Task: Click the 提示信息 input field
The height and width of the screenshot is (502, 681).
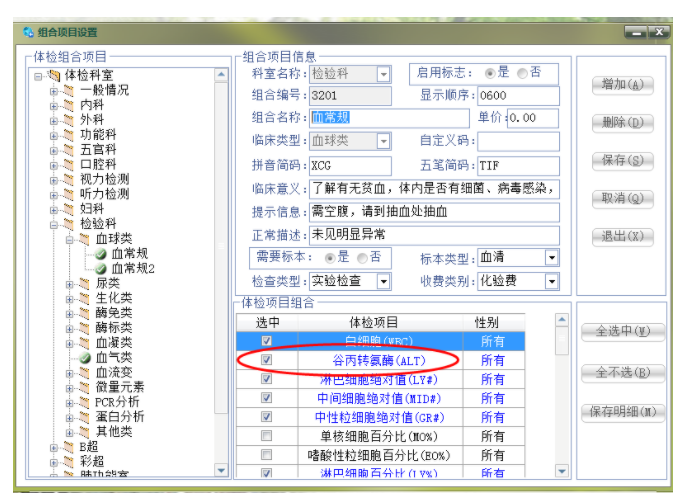Action: 434,212
